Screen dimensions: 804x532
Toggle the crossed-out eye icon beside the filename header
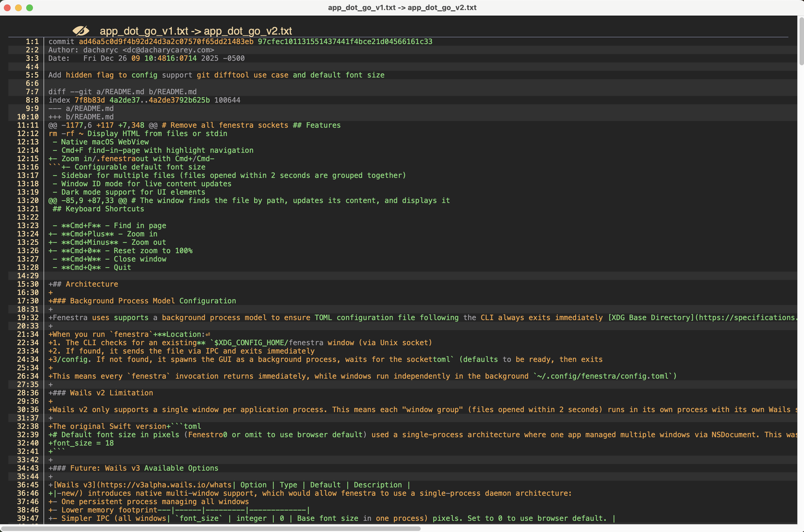(81, 31)
